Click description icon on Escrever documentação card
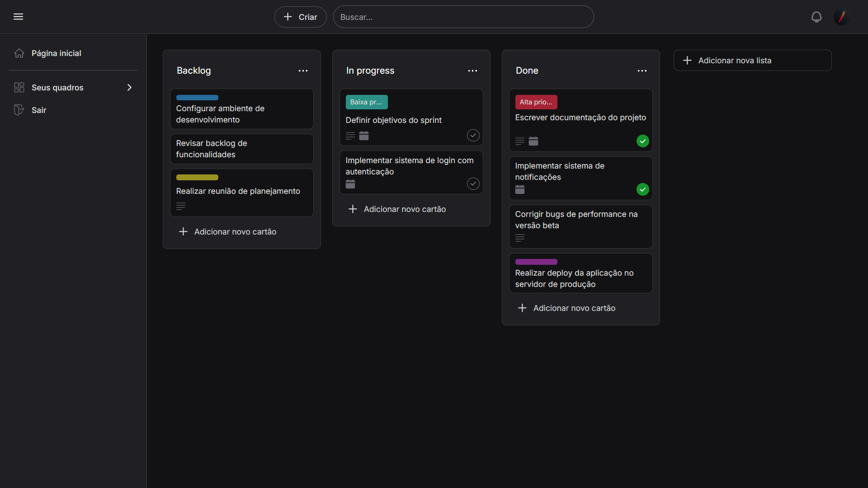Screen dimensions: 868x488 click(520, 141)
